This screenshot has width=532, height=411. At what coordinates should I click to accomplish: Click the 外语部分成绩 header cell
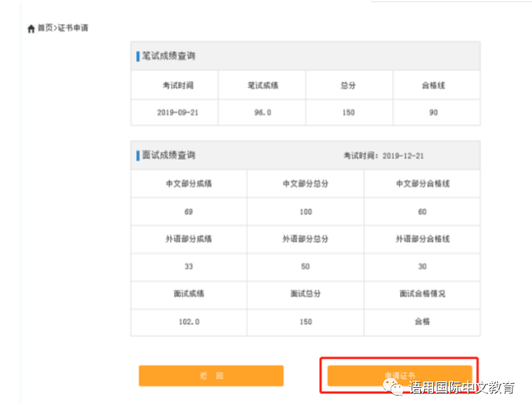tap(188, 239)
